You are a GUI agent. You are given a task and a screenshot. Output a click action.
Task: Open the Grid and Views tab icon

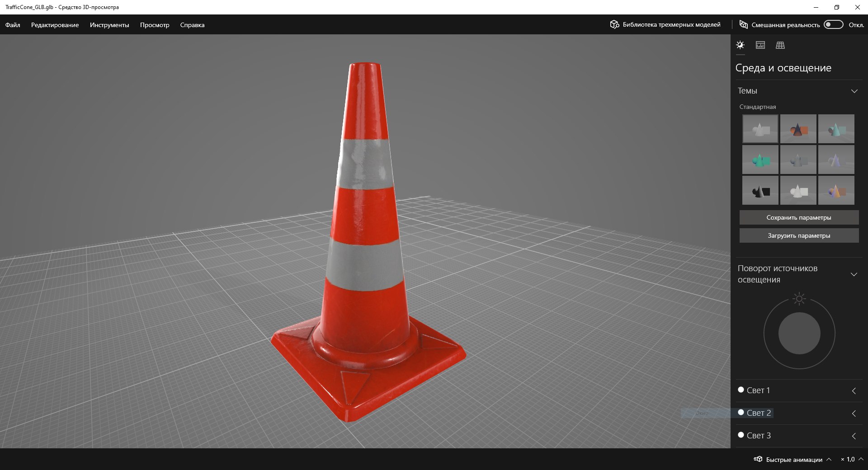pyautogui.click(x=780, y=45)
